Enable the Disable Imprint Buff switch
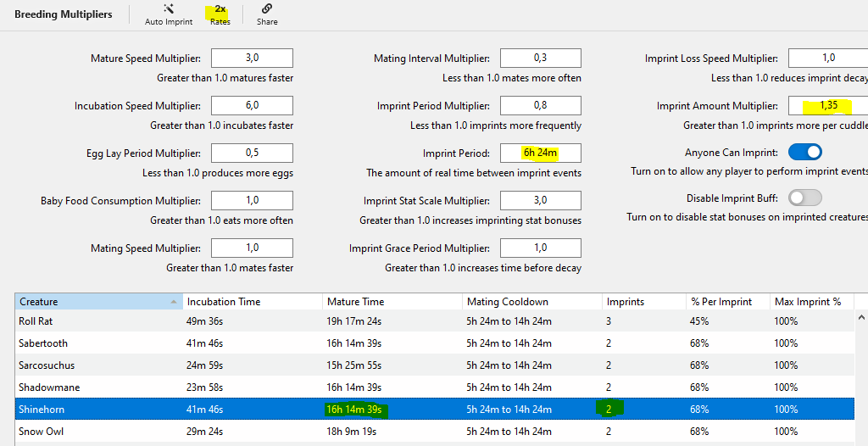868x446 pixels. pyautogui.click(x=805, y=198)
